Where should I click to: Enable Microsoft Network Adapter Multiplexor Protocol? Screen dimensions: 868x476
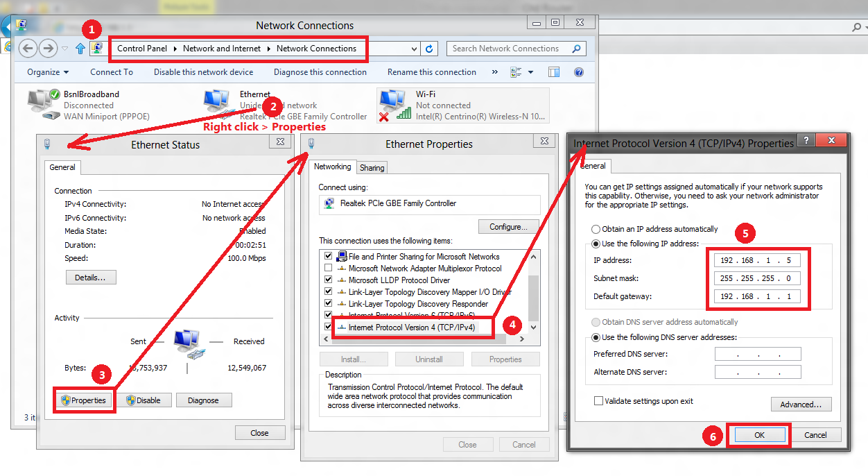pyautogui.click(x=329, y=269)
